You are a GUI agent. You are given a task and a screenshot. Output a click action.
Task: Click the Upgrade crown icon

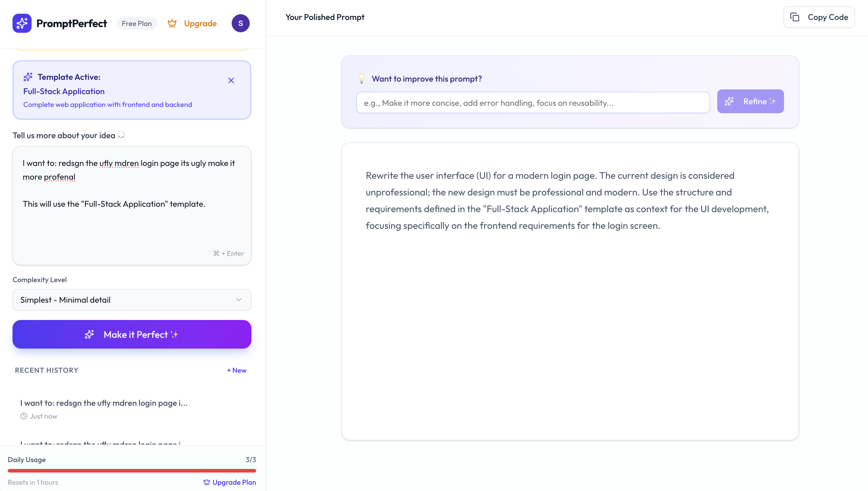172,23
